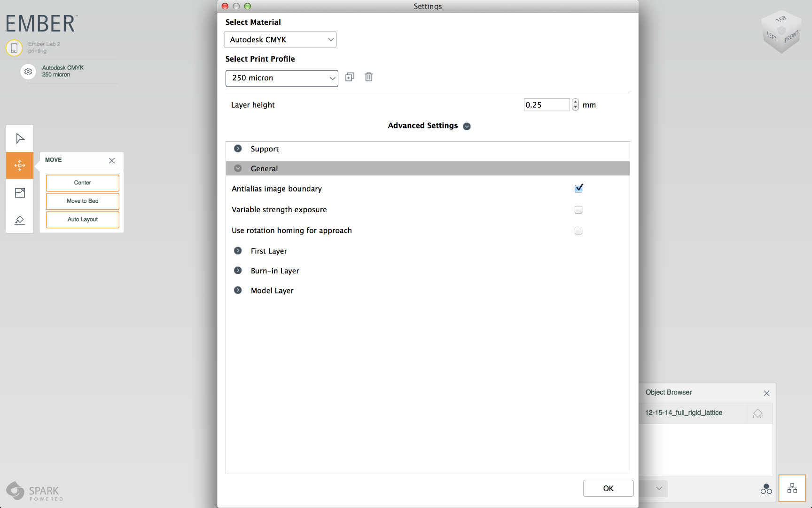Close the Object Browser panel

pos(766,393)
